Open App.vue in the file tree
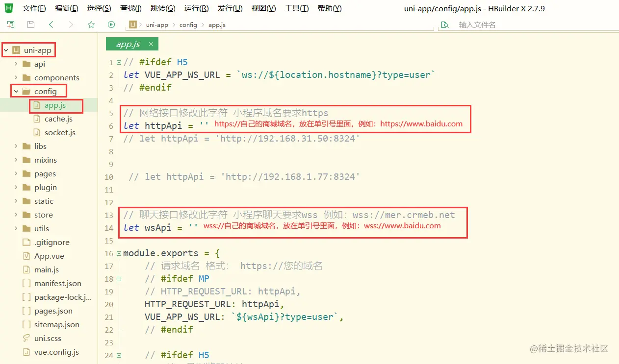Viewport: 619px width, 364px height. pos(49,256)
